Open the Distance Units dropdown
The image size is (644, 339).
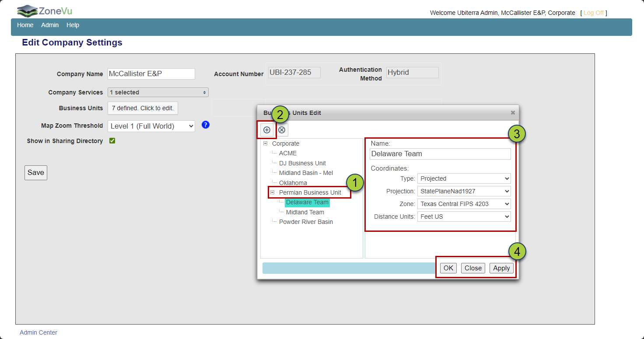464,217
